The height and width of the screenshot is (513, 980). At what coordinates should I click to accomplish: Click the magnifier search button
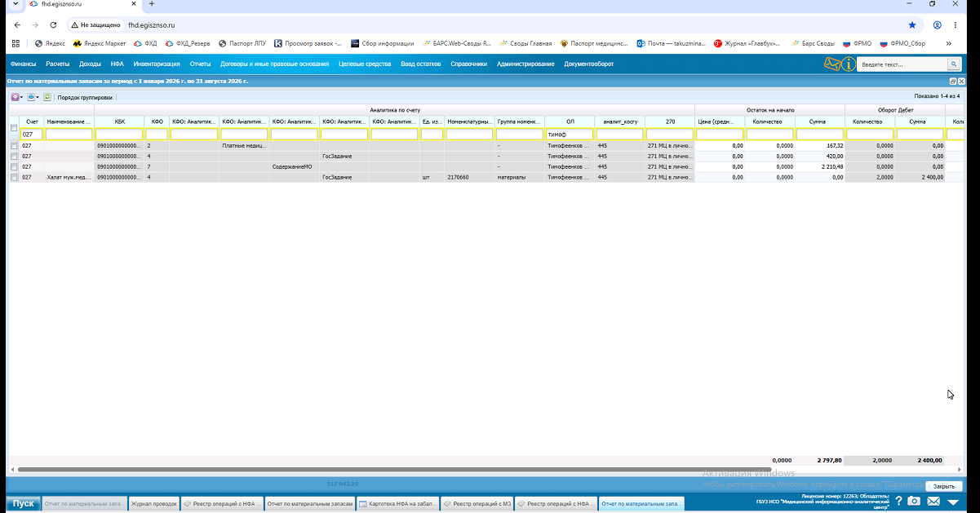953,64
